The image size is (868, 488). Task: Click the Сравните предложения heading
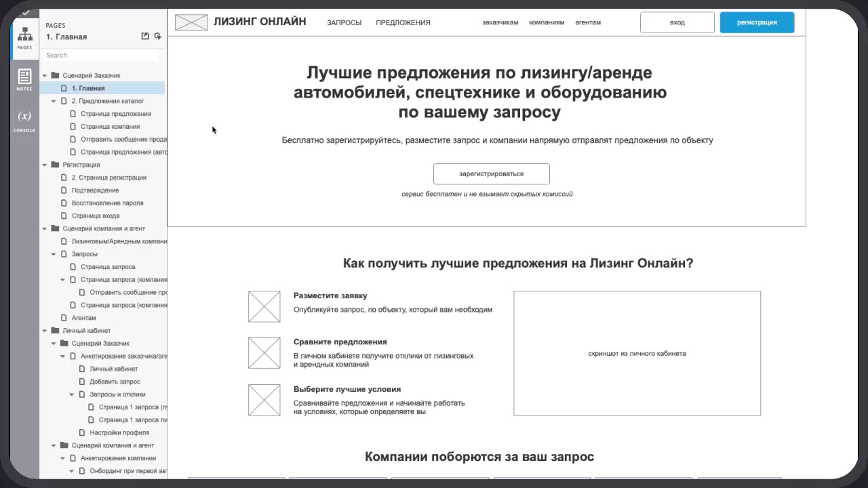(x=340, y=342)
